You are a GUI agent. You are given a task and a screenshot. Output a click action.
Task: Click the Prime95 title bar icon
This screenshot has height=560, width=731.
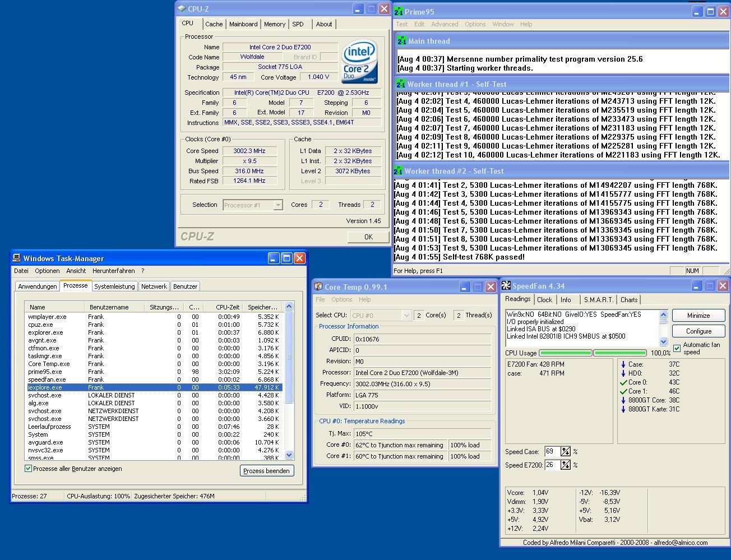click(399, 11)
